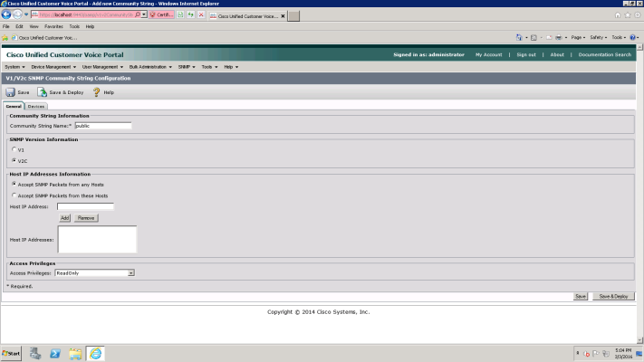Open a new browser tab
Viewport: 644px width, 362px height.
[293, 16]
